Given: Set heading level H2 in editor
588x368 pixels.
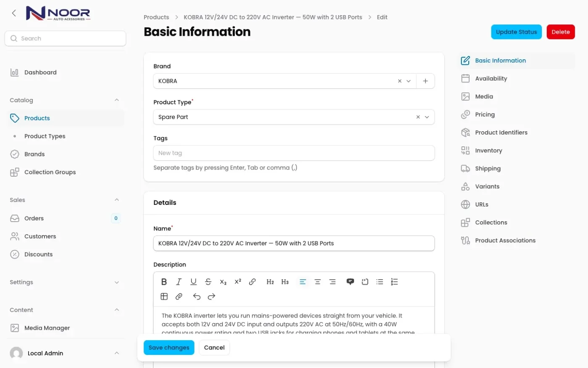Looking at the screenshot, I should point(270,282).
